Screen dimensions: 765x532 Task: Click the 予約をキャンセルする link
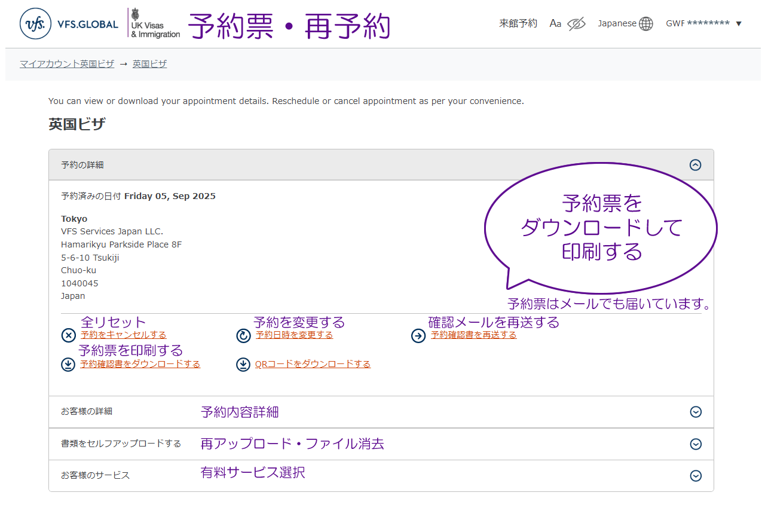tap(124, 335)
